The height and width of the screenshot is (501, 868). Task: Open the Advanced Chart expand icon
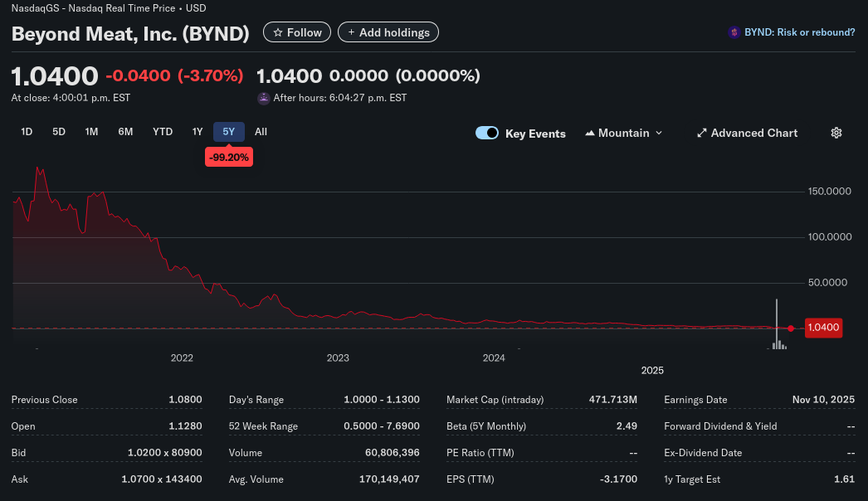pos(701,133)
